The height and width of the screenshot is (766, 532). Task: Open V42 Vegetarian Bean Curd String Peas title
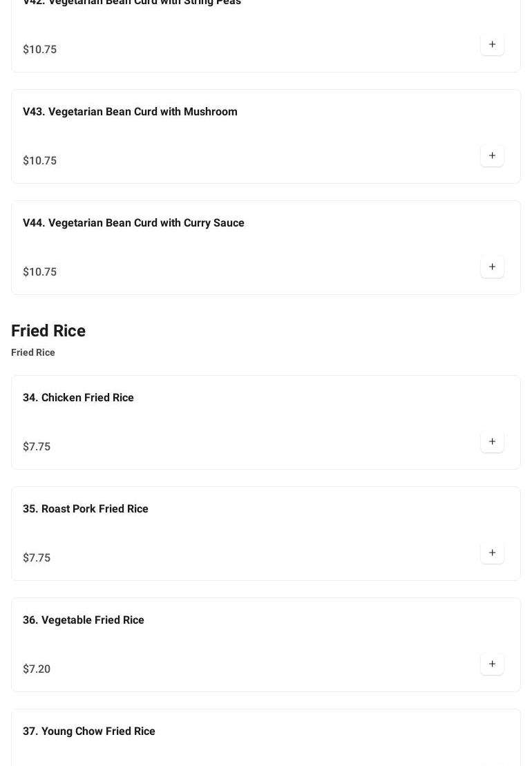(132, 3)
